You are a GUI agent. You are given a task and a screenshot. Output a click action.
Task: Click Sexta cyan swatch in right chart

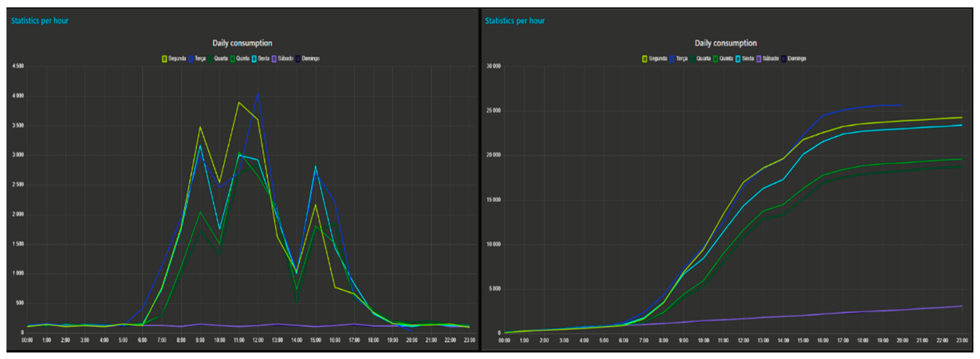point(738,59)
